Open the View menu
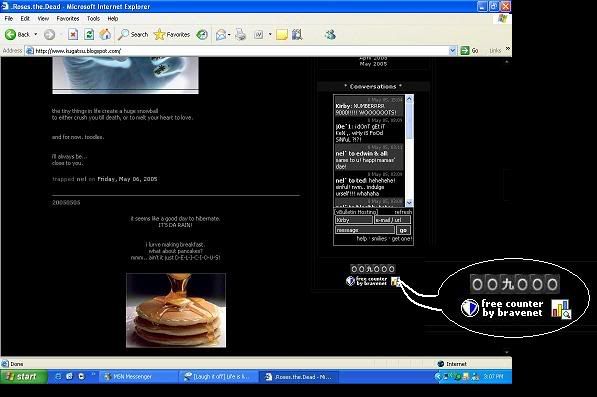The width and height of the screenshot is (597, 397). [43, 18]
